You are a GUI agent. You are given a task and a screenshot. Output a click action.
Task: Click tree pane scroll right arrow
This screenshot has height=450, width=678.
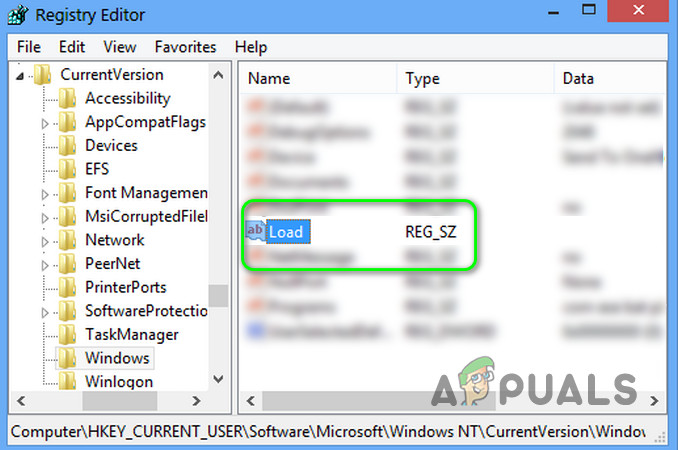(196, 401)
